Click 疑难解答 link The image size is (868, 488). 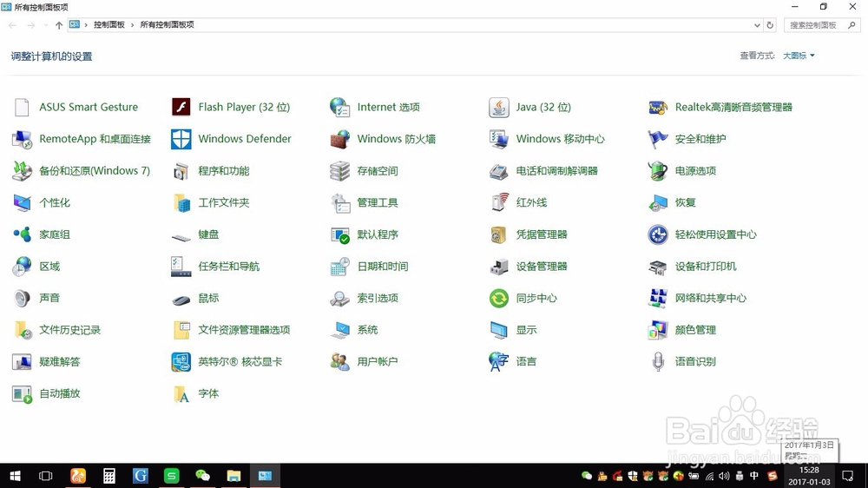(x=60, y=362)
